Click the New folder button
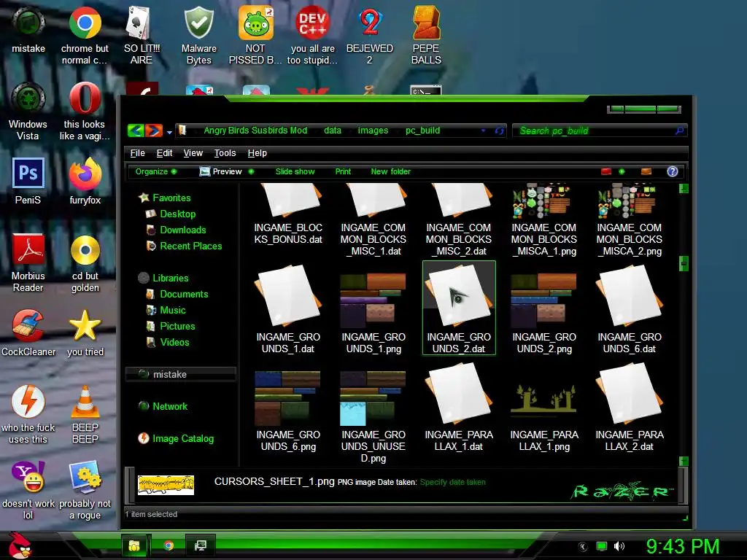The height and width of the screenshot is (560, 747). pyautogui.click(x=391, y=171)
